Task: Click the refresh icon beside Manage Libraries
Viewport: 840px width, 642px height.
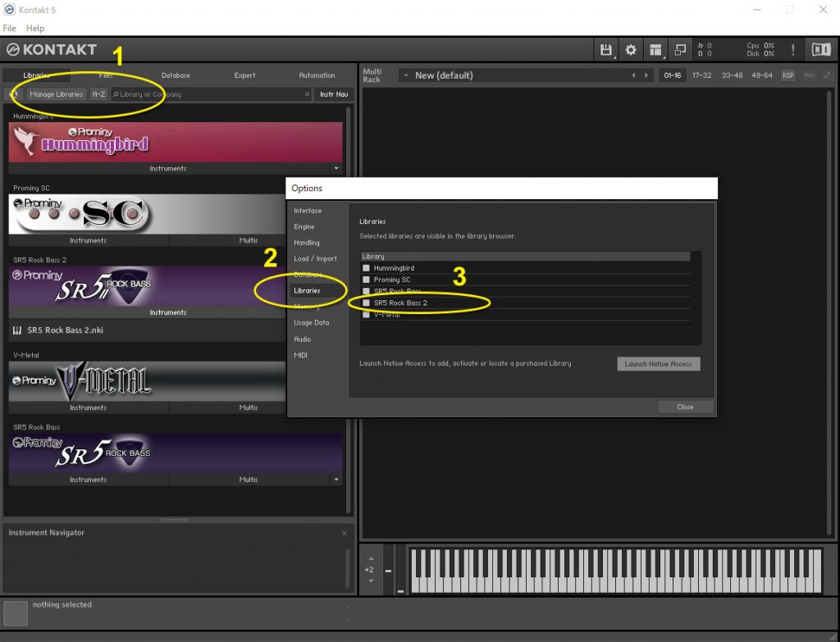Action: [16, 94]
